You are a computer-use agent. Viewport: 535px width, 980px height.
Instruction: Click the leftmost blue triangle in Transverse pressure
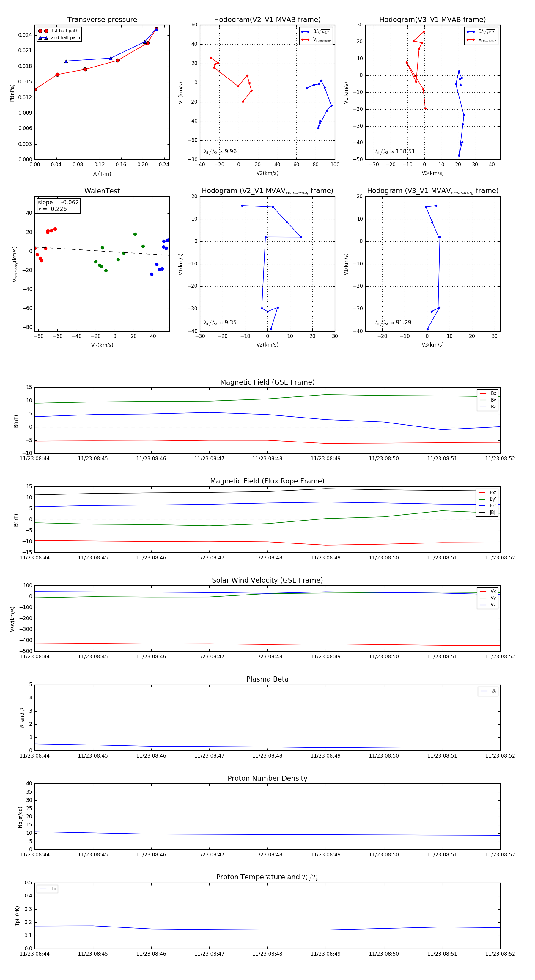point(66,61)
